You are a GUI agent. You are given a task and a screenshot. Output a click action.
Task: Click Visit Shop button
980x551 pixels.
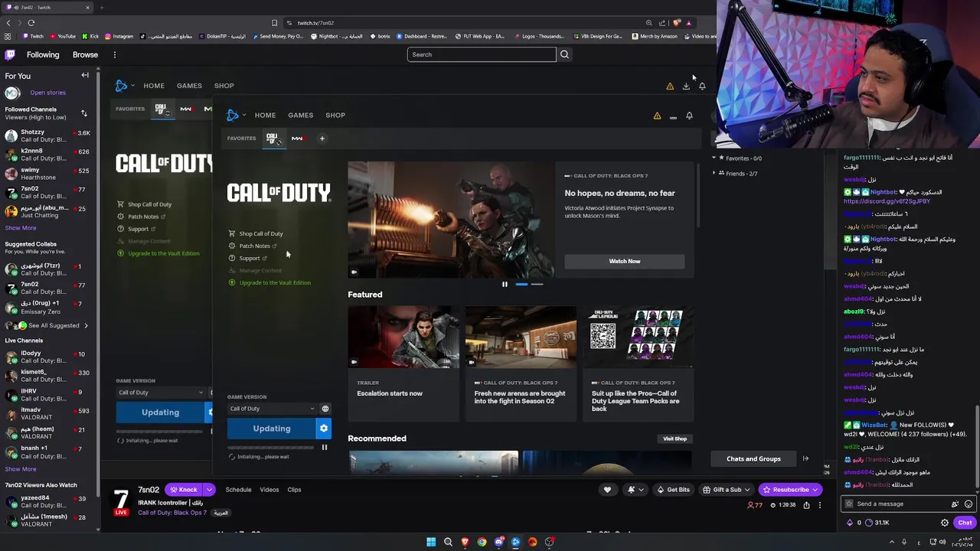(675, 439)
